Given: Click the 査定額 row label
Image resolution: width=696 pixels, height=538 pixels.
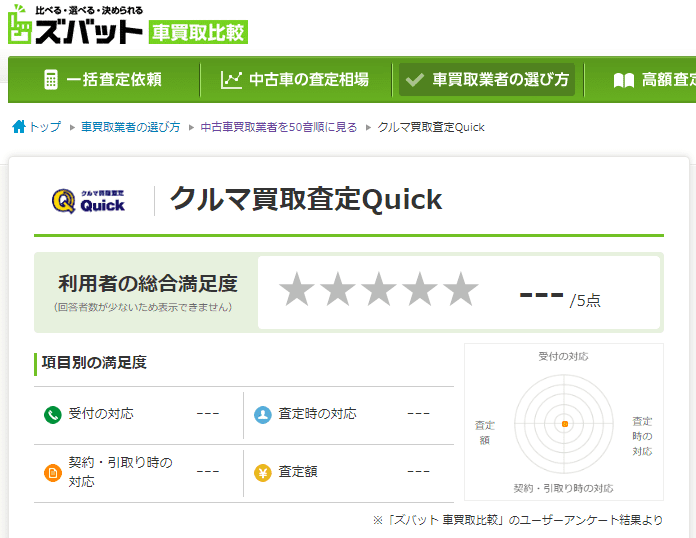Looking at the screenshot, I should 298,471.
